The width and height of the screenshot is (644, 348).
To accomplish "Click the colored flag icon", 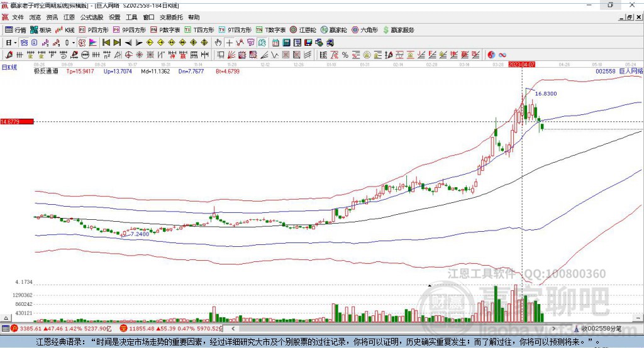I will pos(93,43).
